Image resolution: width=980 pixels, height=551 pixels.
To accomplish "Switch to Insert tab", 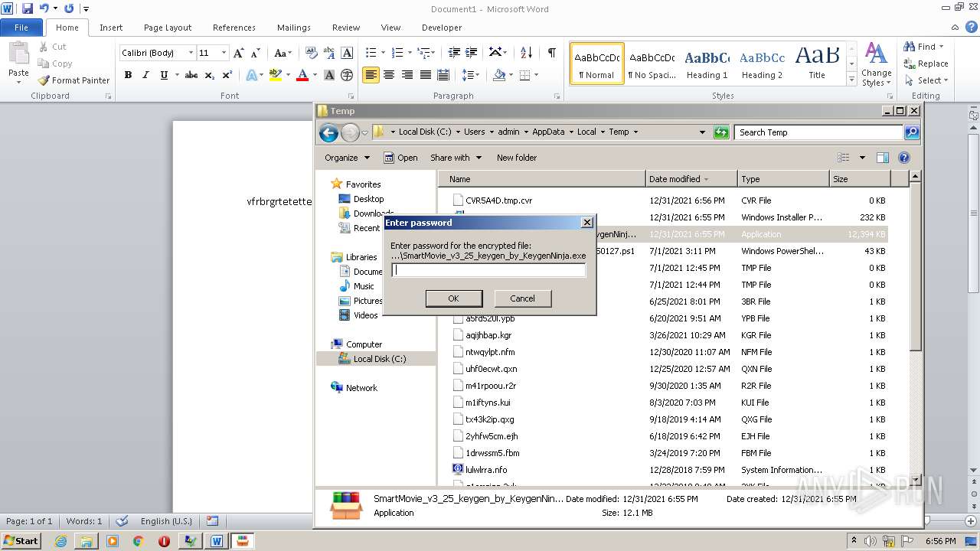I will click(111, 28).
